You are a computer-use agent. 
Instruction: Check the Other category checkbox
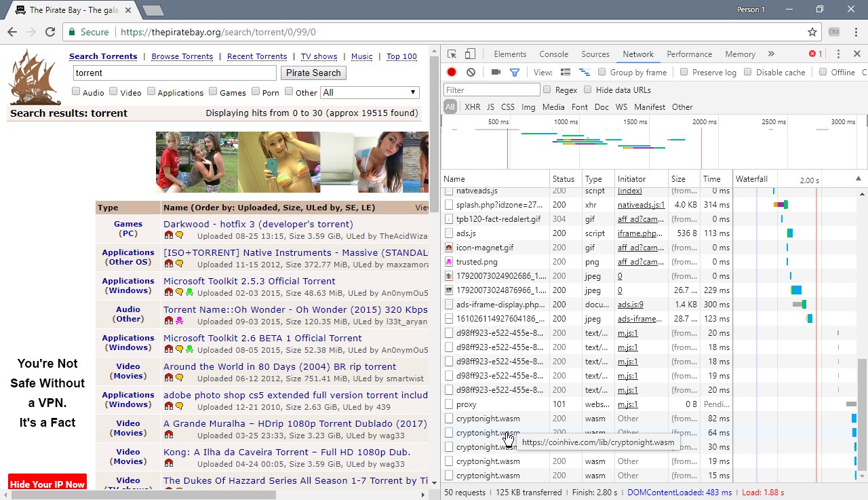coord(289,92)
